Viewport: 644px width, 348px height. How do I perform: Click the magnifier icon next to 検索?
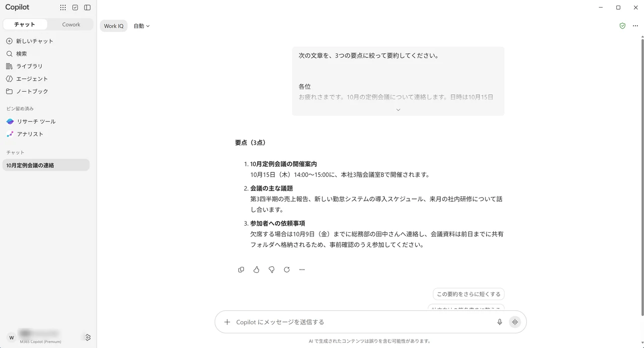click(9, 53)
